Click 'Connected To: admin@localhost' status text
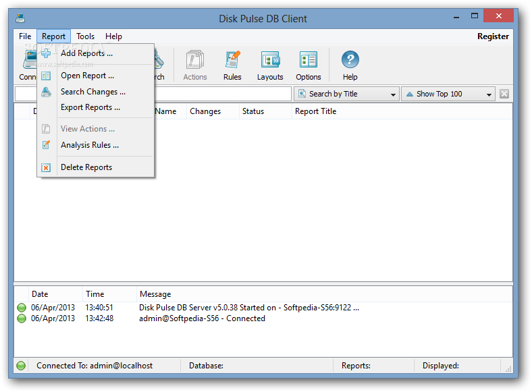The height and width of the screenshot is (392, 532). click(x=95, y=366)
